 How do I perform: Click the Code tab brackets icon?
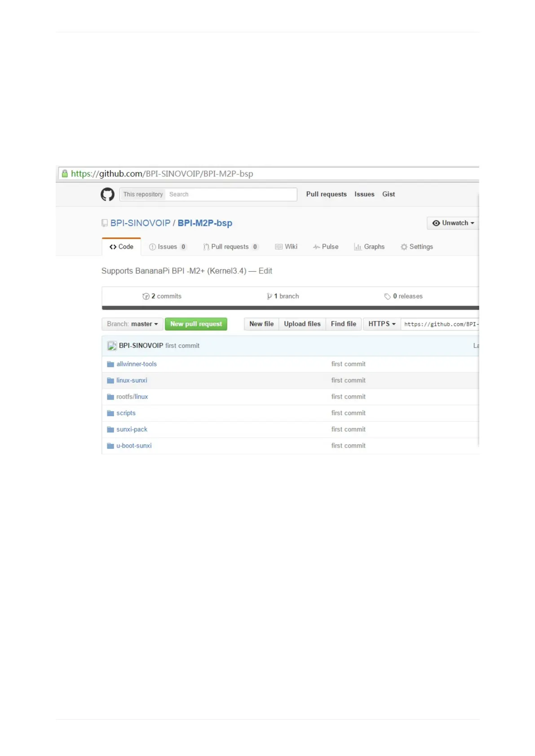(113, 247)
